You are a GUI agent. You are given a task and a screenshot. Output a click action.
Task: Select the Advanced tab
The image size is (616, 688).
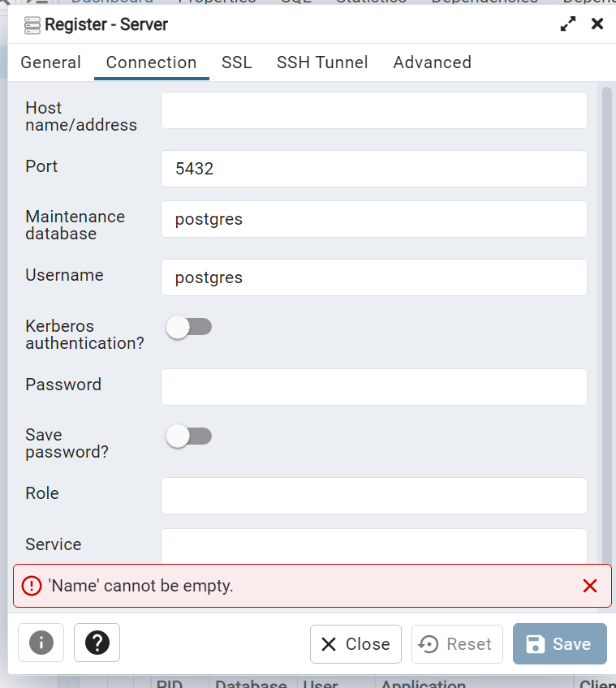[432, 62]
